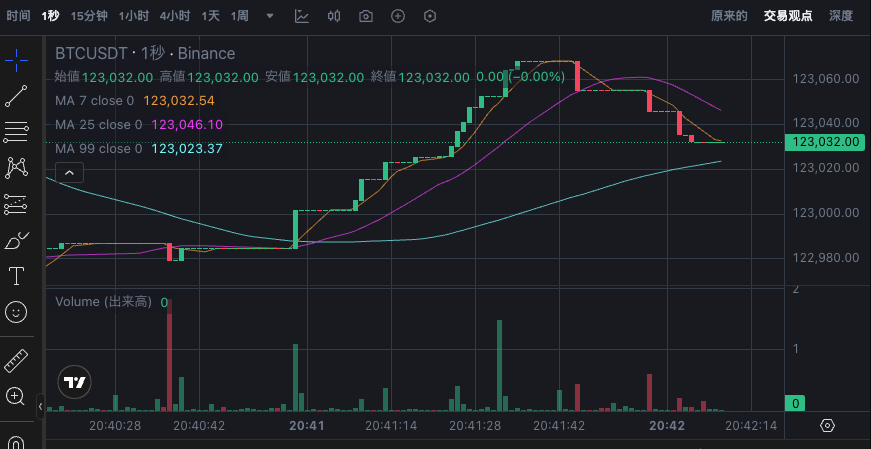Toggle the magnet mode icon
The height and width of the screenshot is (449, 871).
pos(17,442)
